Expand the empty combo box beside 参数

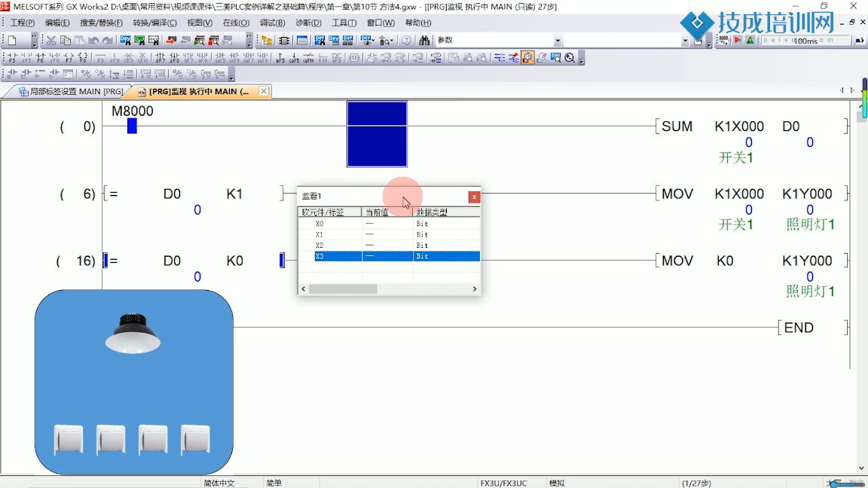point(685,41)
